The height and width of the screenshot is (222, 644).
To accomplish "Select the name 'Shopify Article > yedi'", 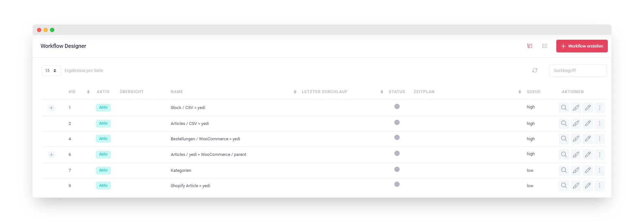I will pyautogui.click(x=190, y=186).
